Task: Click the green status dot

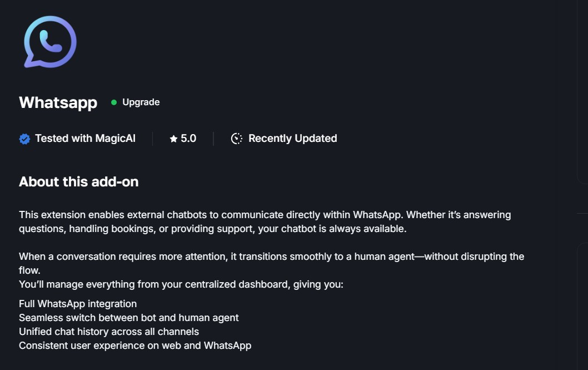Action: click(x=114, y=102)
